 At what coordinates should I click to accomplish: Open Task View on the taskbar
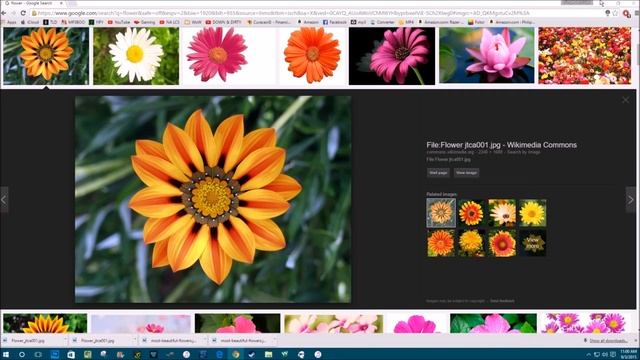click(x=38, y=354)
